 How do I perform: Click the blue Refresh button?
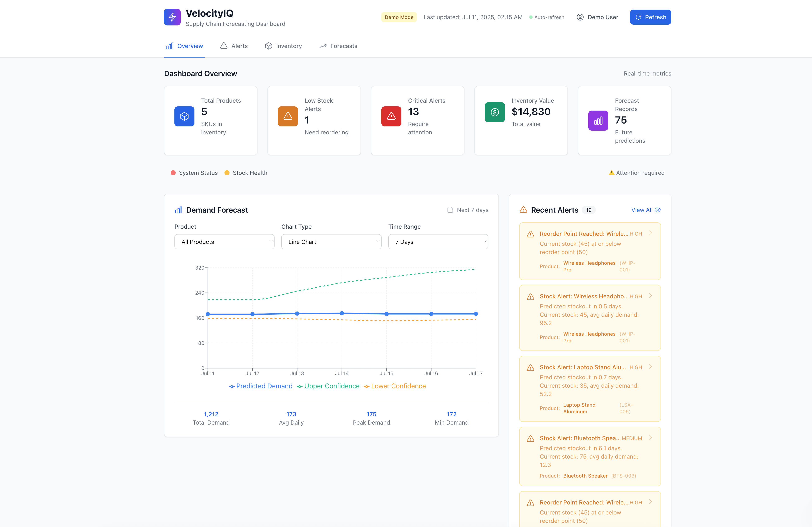coord(650,17)
